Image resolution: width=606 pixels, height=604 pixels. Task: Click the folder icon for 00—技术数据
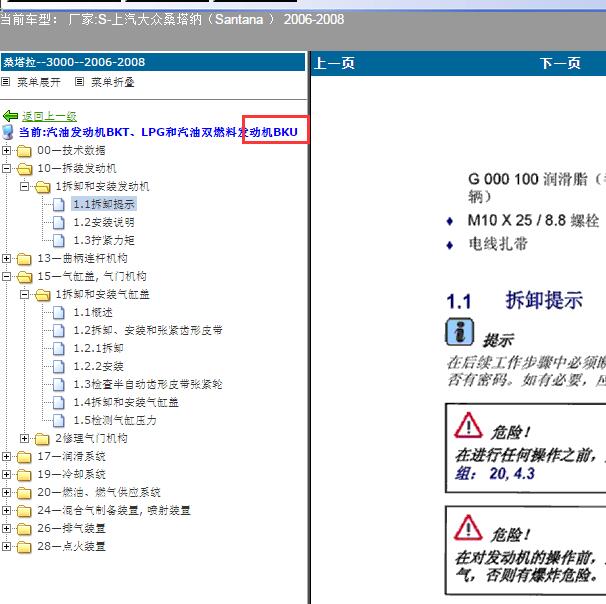tap(25, 150)
